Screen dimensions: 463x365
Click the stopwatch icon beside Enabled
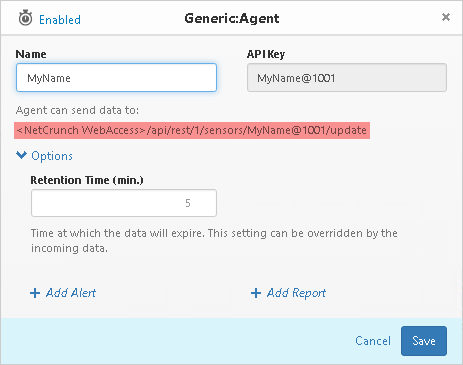point(25,18)
